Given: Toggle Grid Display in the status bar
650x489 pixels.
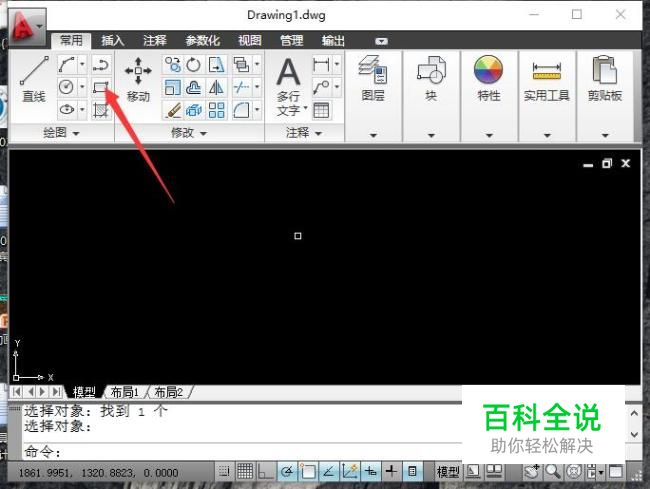Looking at the screenshot, I should [x=245, y=471].
